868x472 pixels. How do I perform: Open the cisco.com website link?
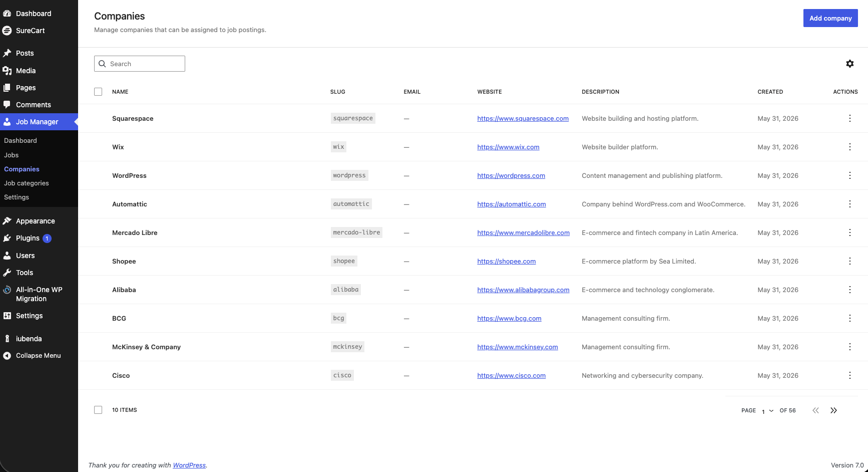511,375
